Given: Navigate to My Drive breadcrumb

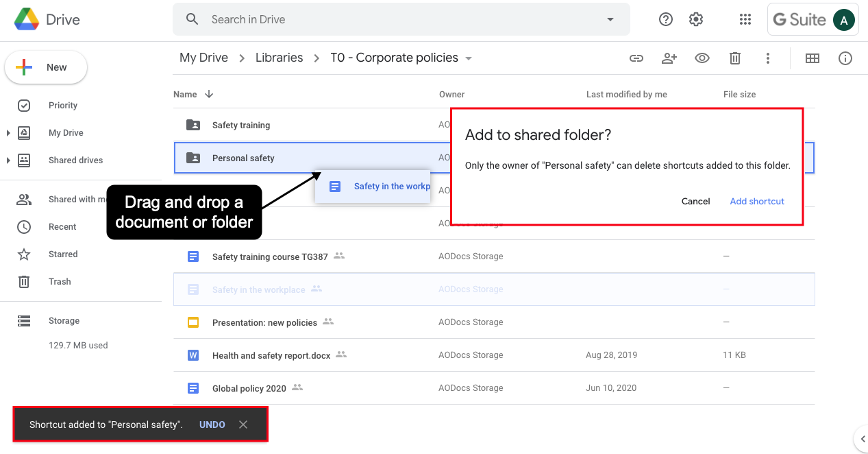Looking at the screenshot, I should pos(203,58).
